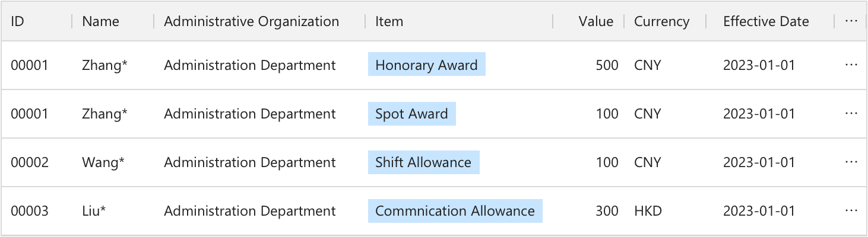
Task: Select the Shift Allowance item tag
Action: tap(423, 162)
